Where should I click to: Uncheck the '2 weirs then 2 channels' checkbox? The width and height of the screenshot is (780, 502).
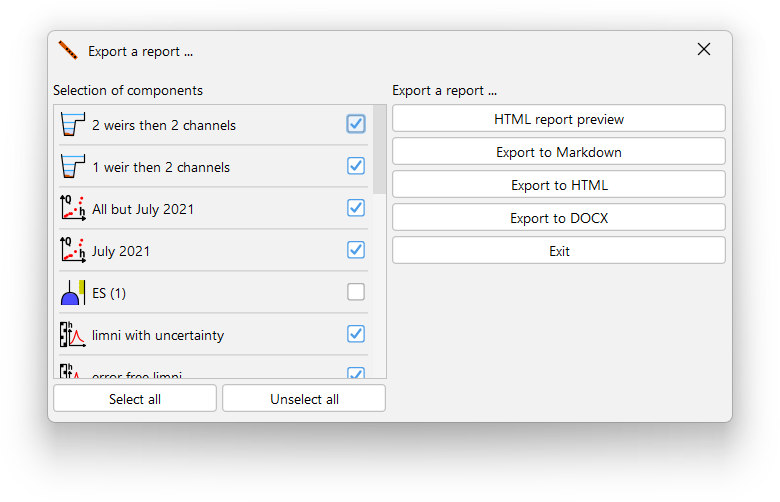(x=356, y=124)
